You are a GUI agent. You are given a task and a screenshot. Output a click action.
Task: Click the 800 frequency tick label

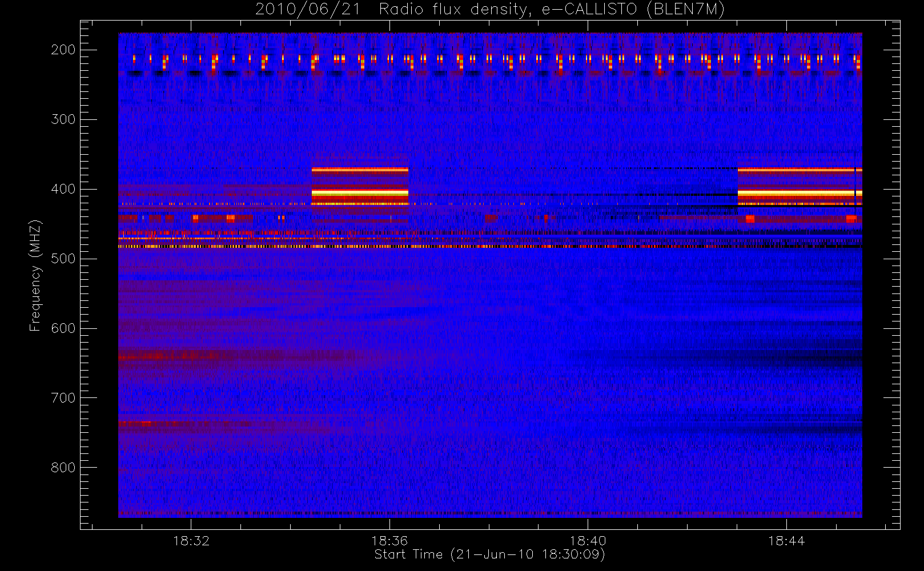click(x=63, y=468)
